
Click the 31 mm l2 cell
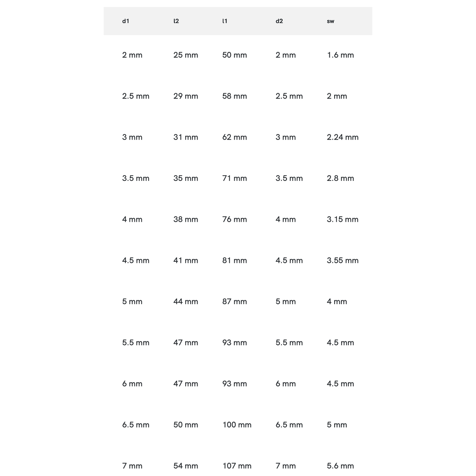tap(186, 137)
